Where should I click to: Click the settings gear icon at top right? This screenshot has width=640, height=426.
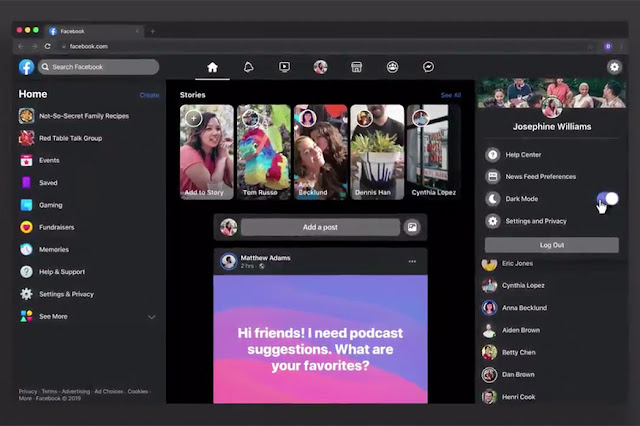point(614,67)
